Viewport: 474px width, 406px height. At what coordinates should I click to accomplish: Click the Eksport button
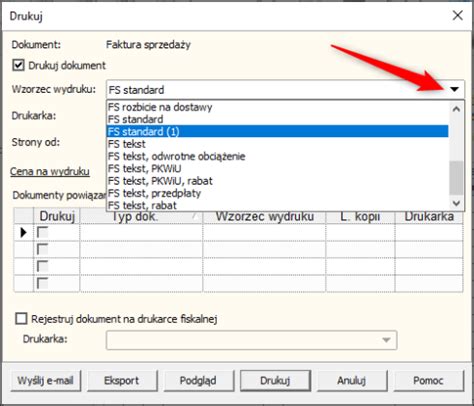tap(122, 380)
